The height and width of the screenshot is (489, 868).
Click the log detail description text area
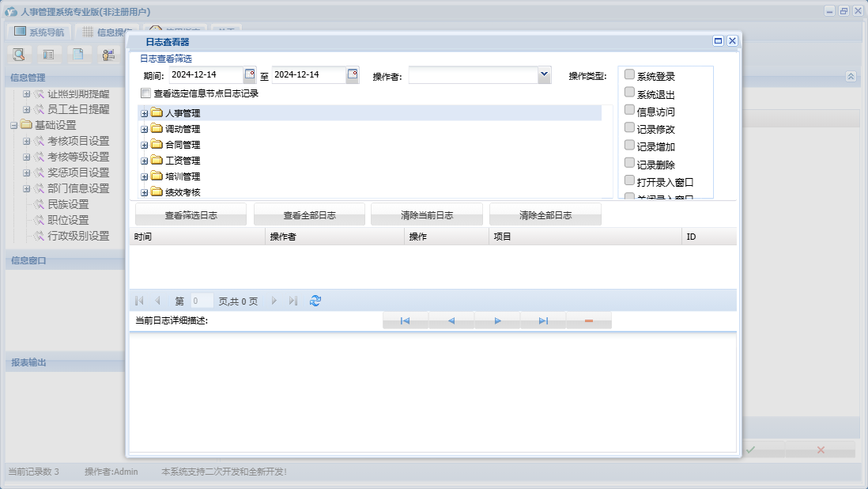(433, 392)
